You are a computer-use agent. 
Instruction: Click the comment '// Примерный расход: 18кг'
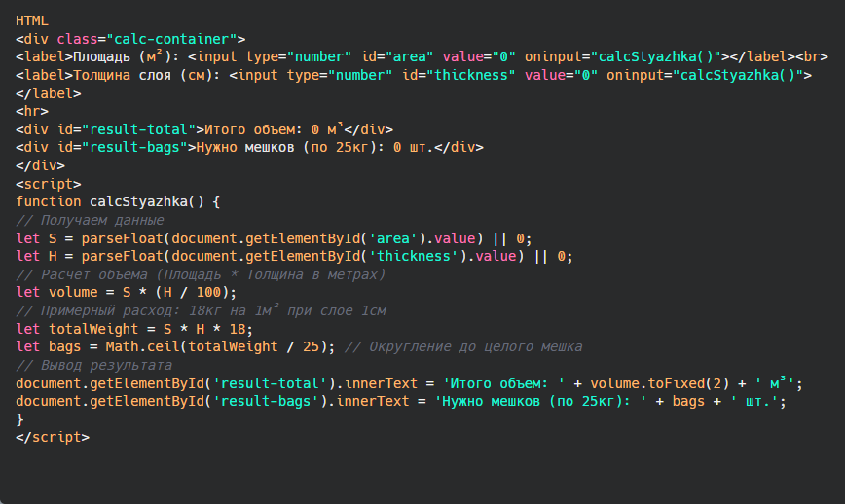[x=201, y=310]
